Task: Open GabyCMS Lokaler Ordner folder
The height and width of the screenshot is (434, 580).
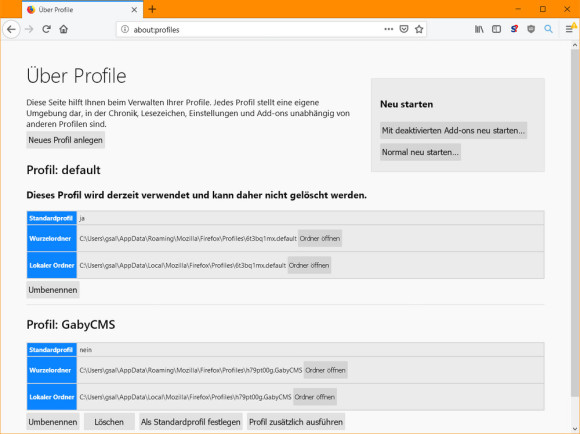Action: [314, 397]
